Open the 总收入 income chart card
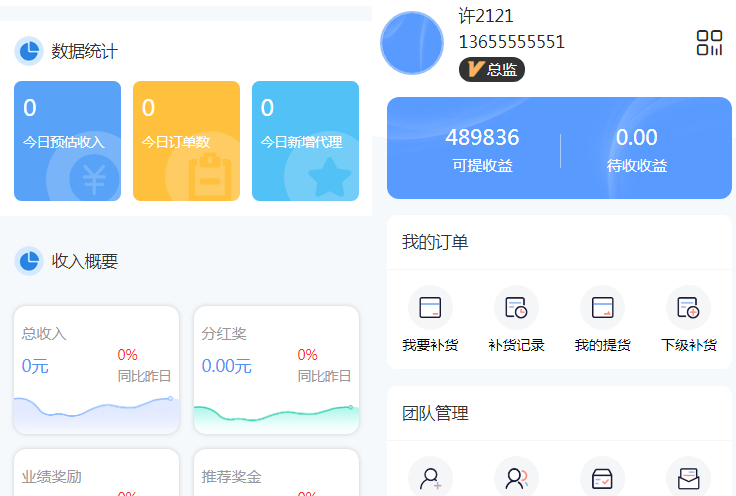The width and height of the screenshot is (736, 496). (x=96, y=369)
